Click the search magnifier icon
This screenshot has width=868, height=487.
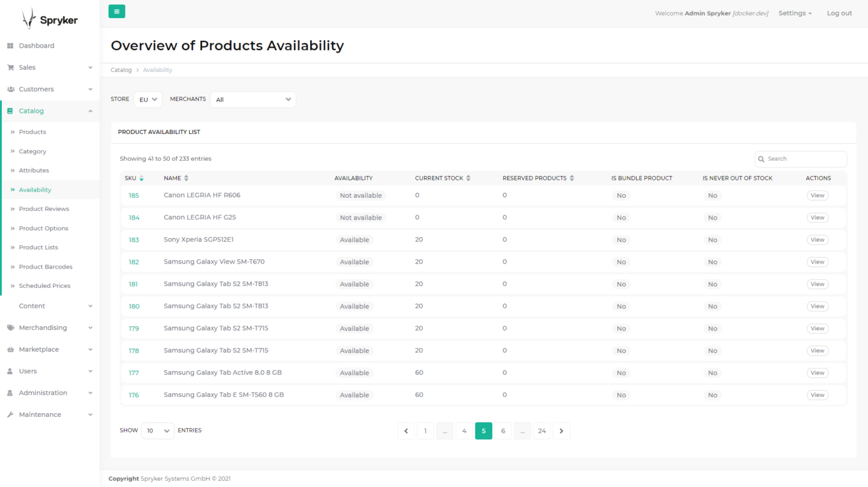pos(761,159)
